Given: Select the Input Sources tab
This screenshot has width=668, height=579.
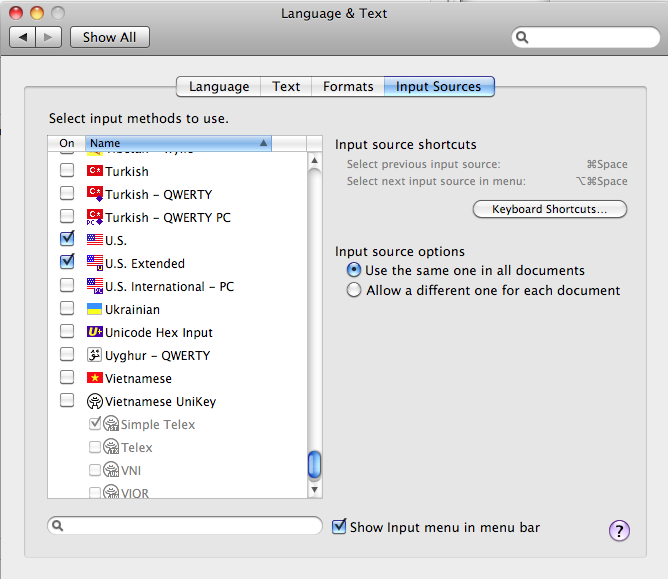Looking at the screenshot, I should click(439, 86).
